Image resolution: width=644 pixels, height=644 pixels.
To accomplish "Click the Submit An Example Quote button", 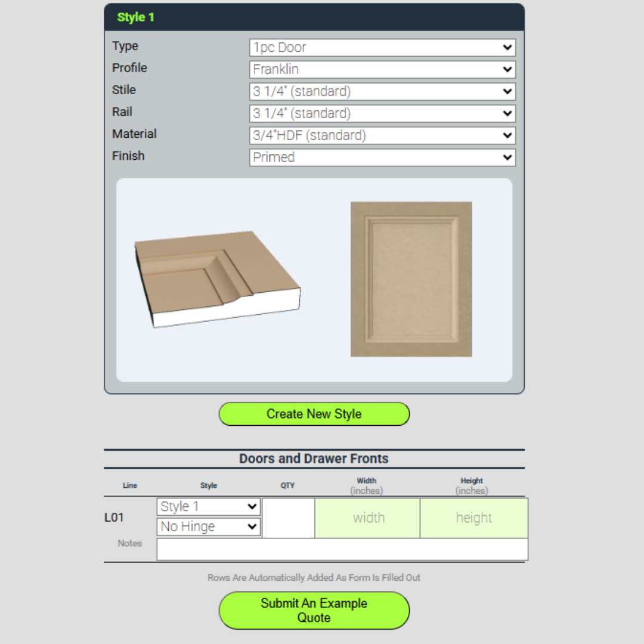I will tap(314, 610).
